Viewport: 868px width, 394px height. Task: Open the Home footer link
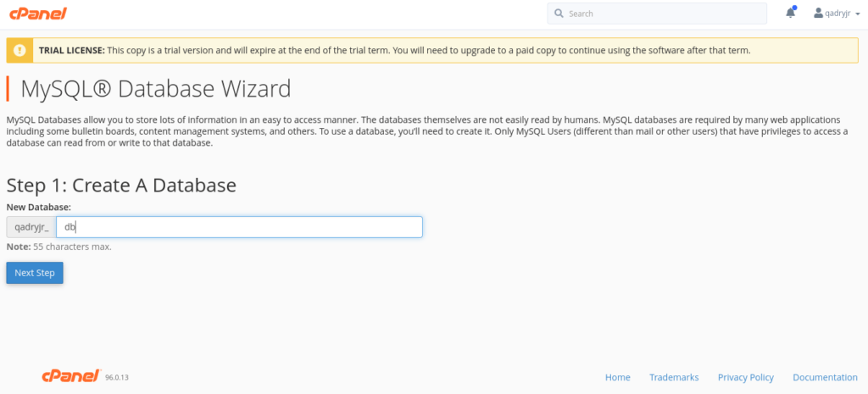(x=617, y=377)
